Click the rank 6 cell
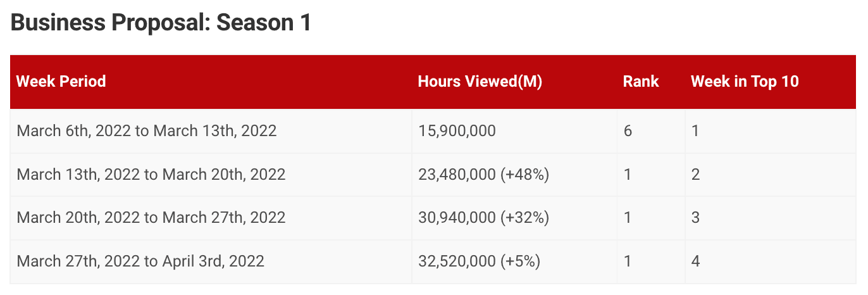The width and height of the screenshot is (868, 295). click(628, 131)
